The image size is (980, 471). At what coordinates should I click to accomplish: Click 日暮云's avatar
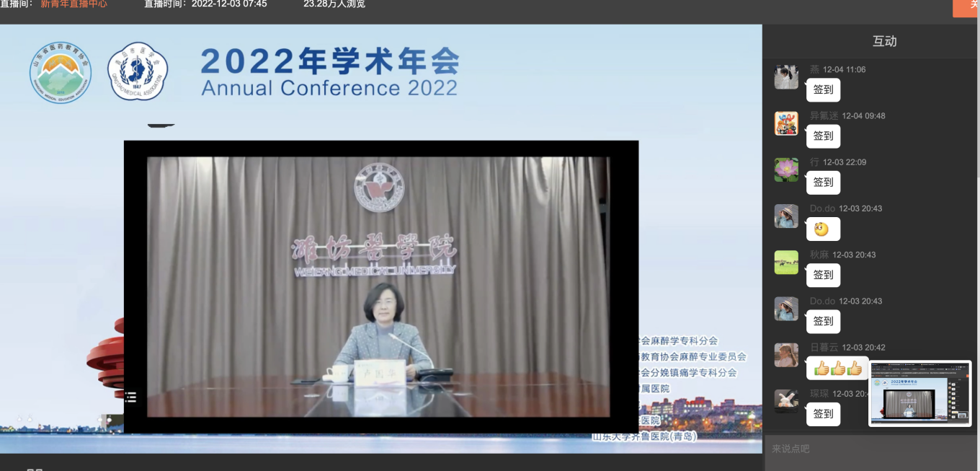(786, 355)
